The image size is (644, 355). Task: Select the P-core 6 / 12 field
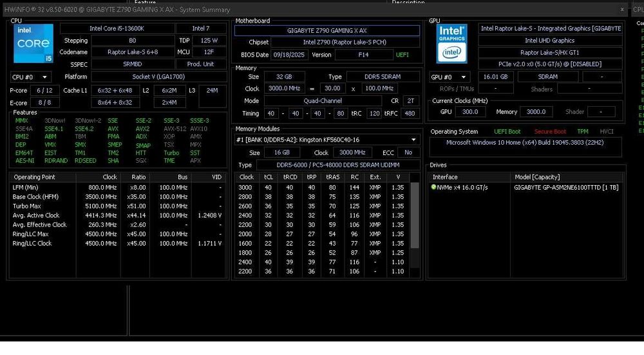(x=45, y=90)
